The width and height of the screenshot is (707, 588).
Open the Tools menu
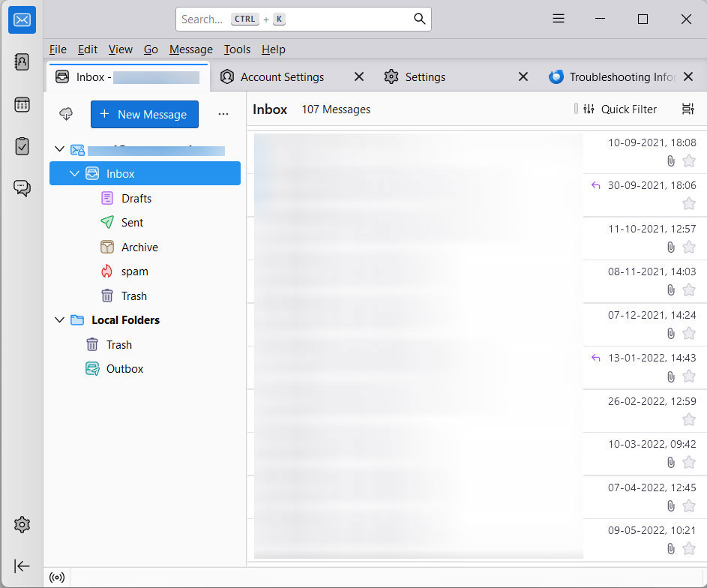tap(237, 49)
